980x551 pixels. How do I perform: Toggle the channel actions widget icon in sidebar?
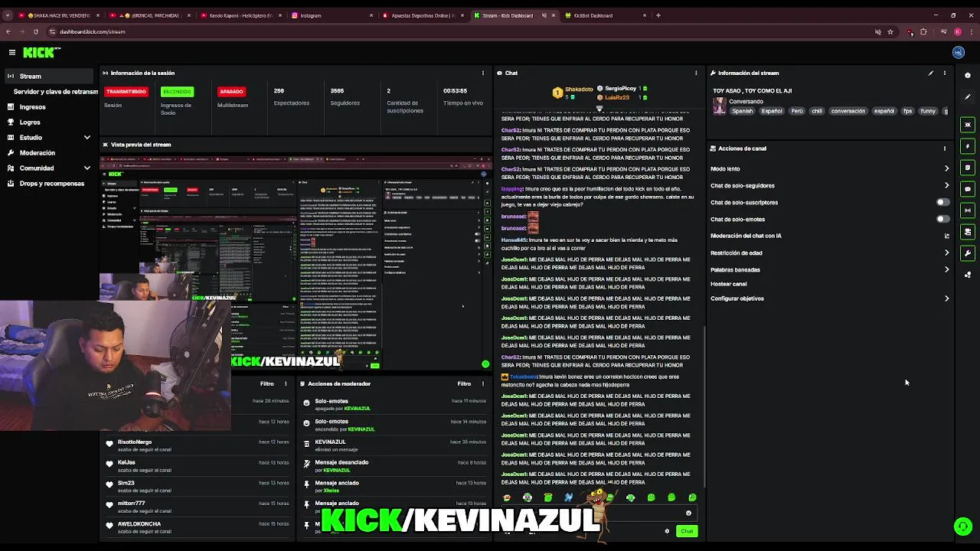[968, 232]
